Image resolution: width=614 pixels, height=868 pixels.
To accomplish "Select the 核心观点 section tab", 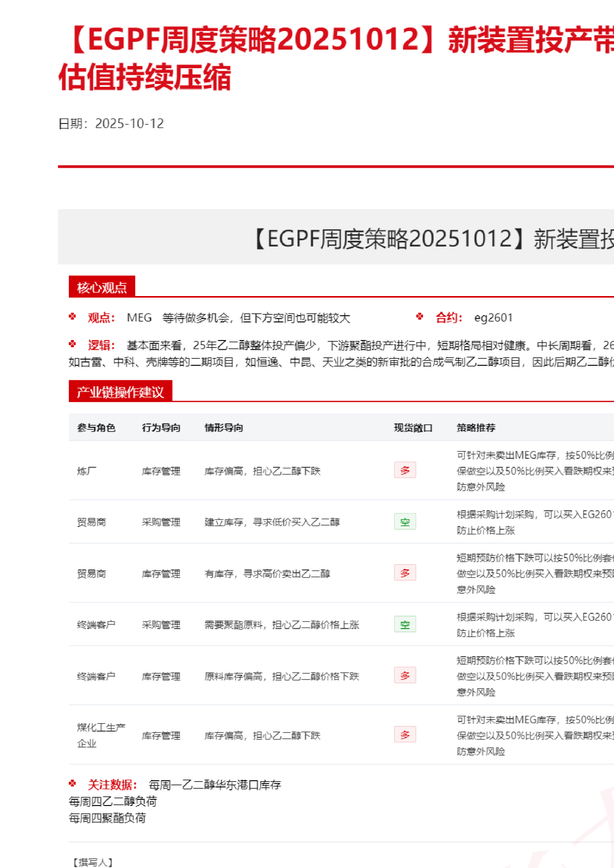I will tap(102, 287).
